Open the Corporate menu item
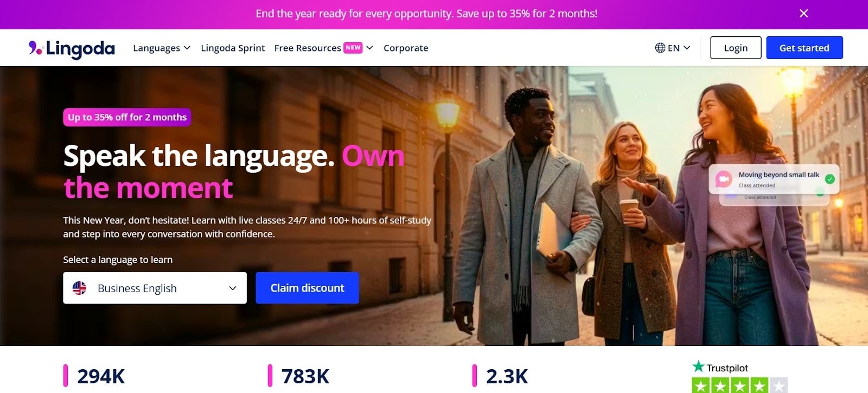 (x=406, y=48)
